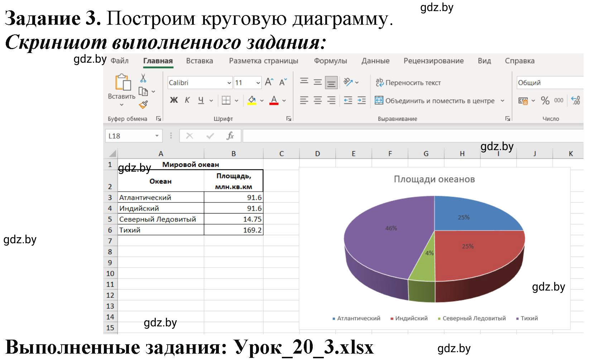595x364 pixels.
Task: Open paste options dropdown arrow
Action: point(121,105)
